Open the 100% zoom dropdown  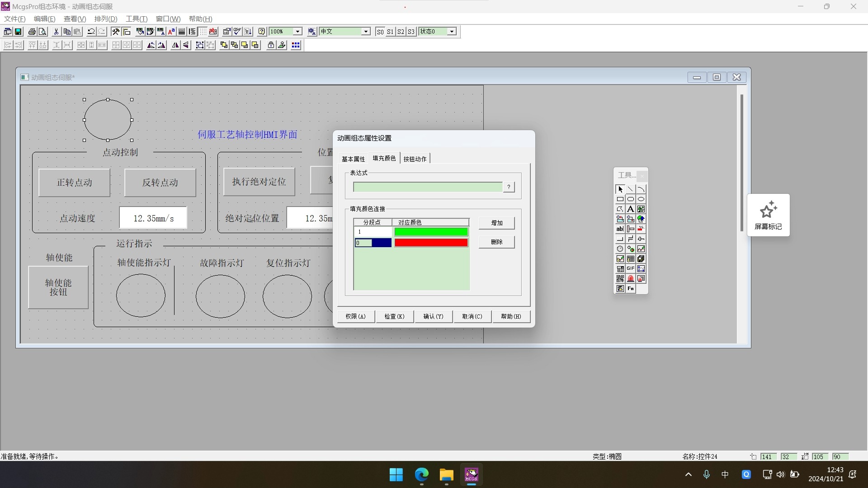tap(297, 32)
